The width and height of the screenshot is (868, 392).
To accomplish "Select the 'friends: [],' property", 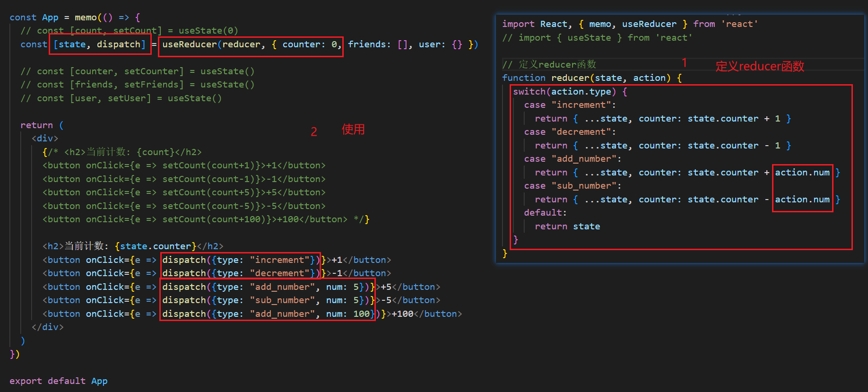I will (x=380, y=44).
